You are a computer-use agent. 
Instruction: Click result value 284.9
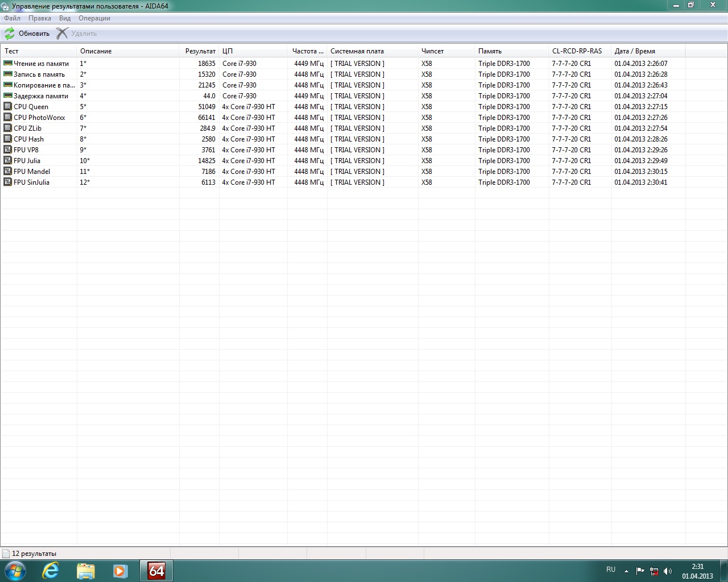[x=208, y=128]
